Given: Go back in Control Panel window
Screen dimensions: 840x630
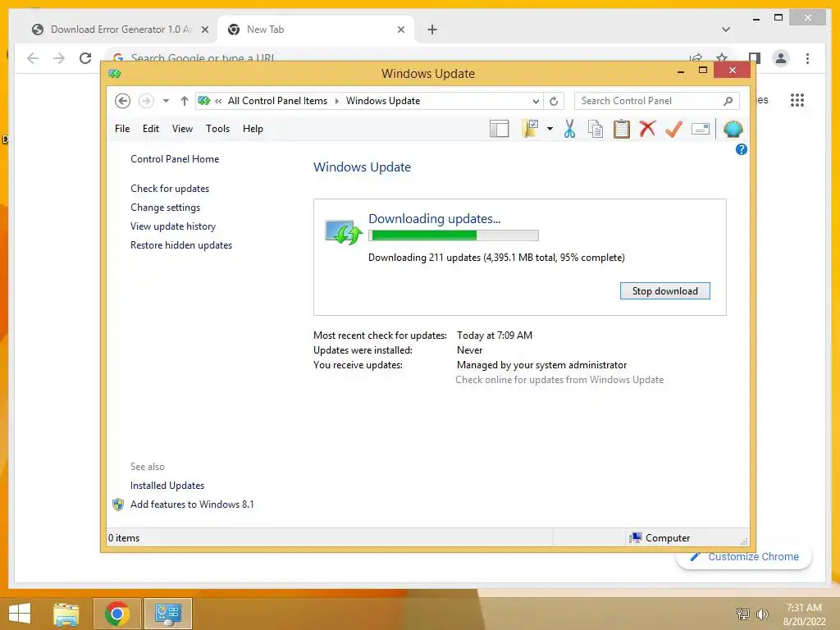Looking at the screenshot, I should (123, 101).
